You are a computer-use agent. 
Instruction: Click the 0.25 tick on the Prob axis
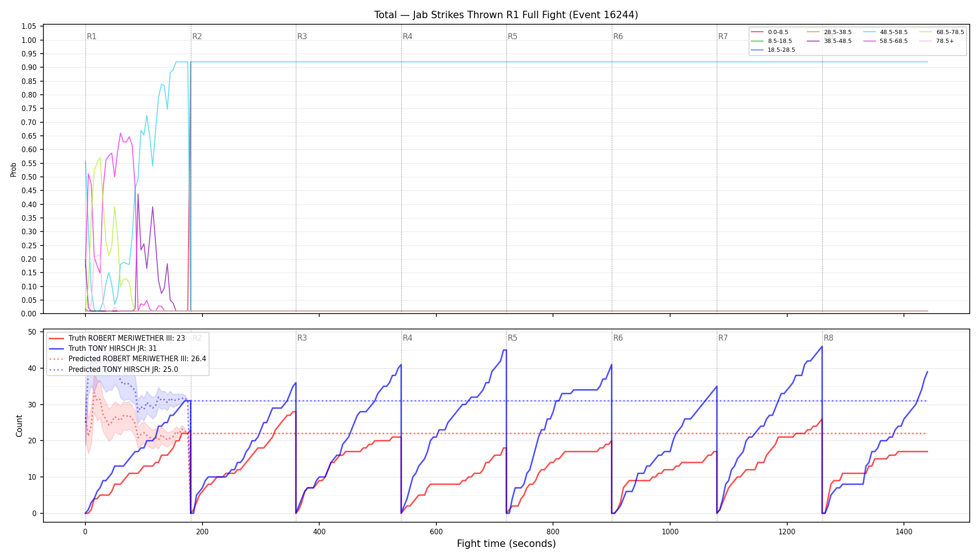(29, 245)
